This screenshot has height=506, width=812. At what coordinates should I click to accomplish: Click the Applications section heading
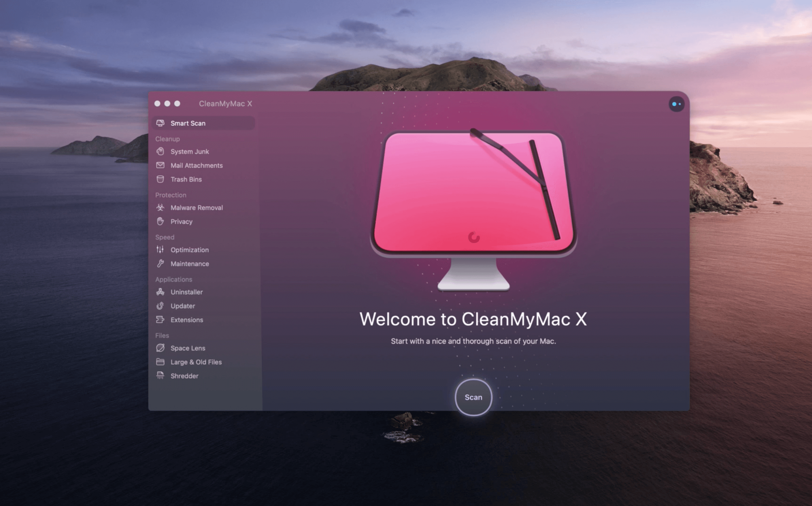(x=174, y=279)
